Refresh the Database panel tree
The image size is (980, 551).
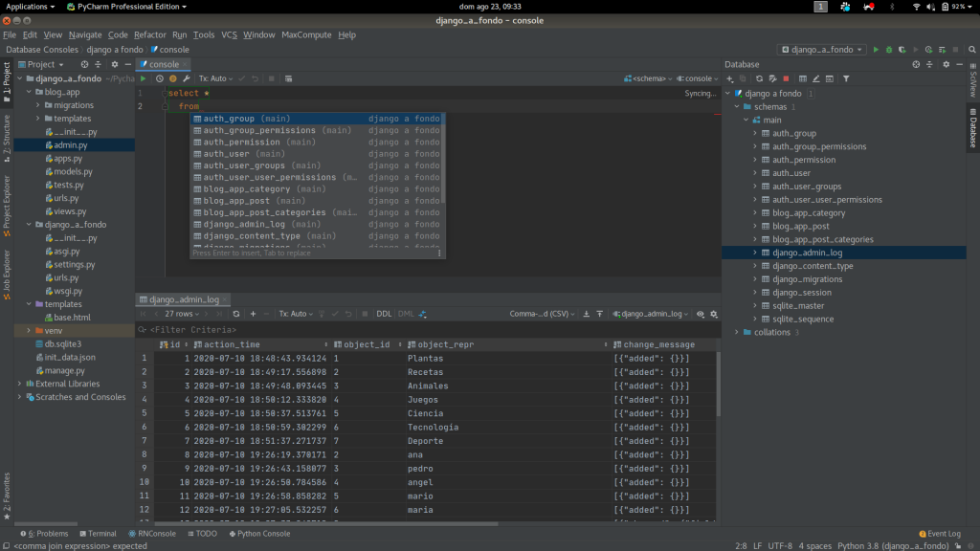[759, 78]
